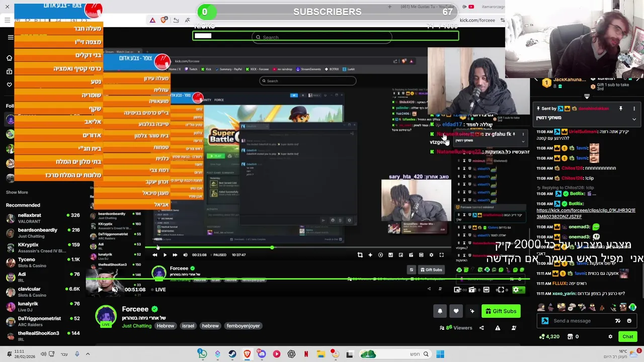
Task: Open the Steam icon on the taskbar
Action: click(x=232, y=354)
